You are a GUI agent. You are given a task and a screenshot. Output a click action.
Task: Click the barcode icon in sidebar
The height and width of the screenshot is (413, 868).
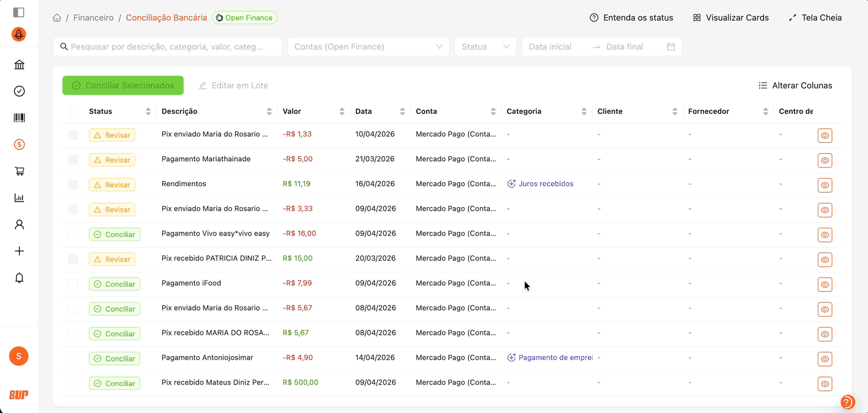(19, 118)
